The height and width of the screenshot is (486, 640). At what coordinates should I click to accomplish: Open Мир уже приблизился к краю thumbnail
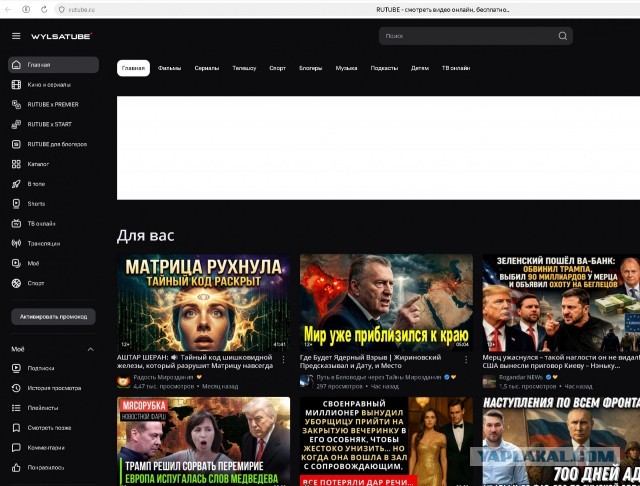(x=386, y=303)
